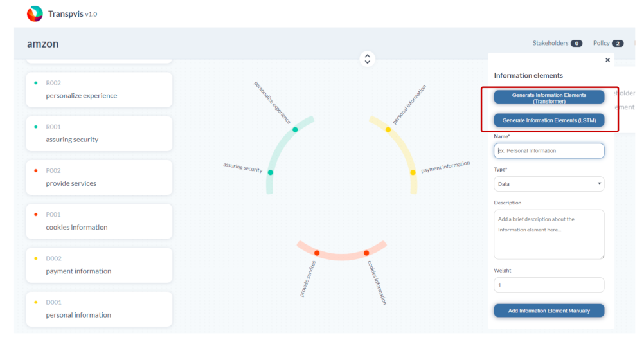This screenshot has height=342, width=644.
Task: Select the R001 assuring security card
Action: tap(99, 134)
